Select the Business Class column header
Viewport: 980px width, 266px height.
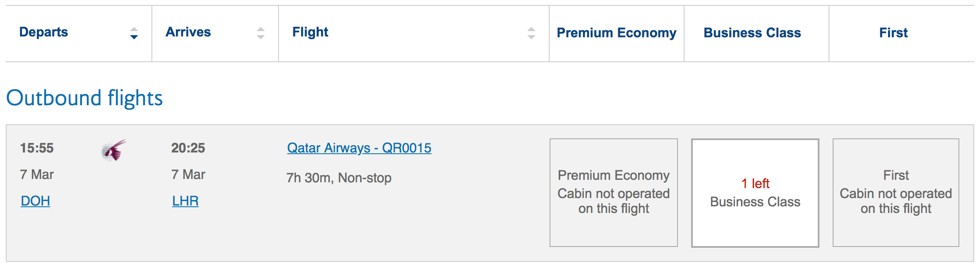click(x=752, y=33)
